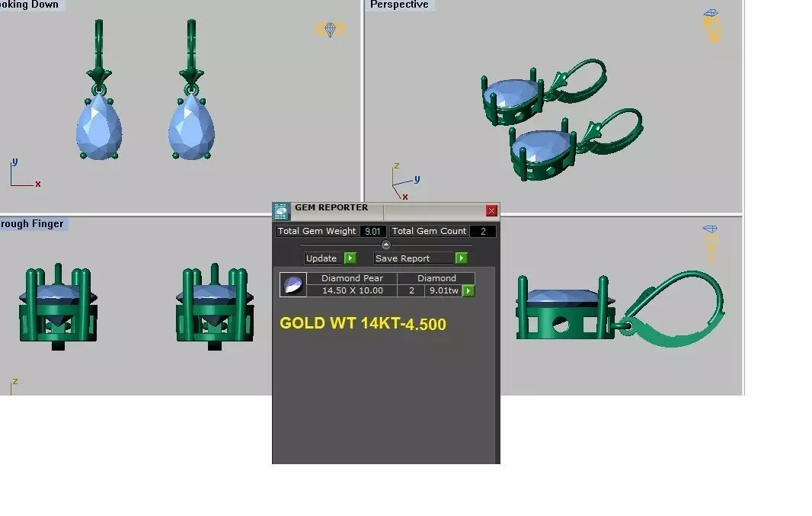The width and height of the screenshot is (812, 516).
Task: Click the Perspective viewport ring gem icon
Action: pos(712,25)
